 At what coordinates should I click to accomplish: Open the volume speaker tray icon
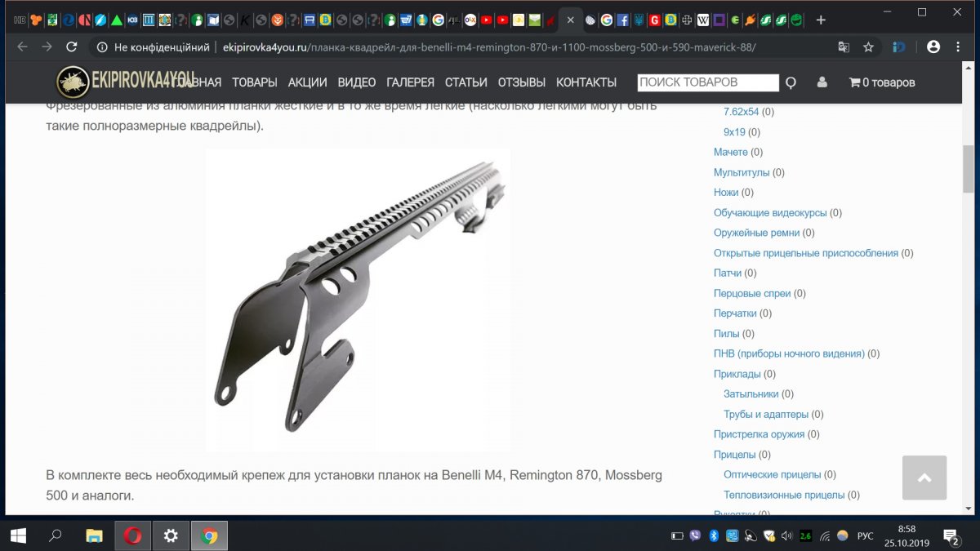pos(786,536)
